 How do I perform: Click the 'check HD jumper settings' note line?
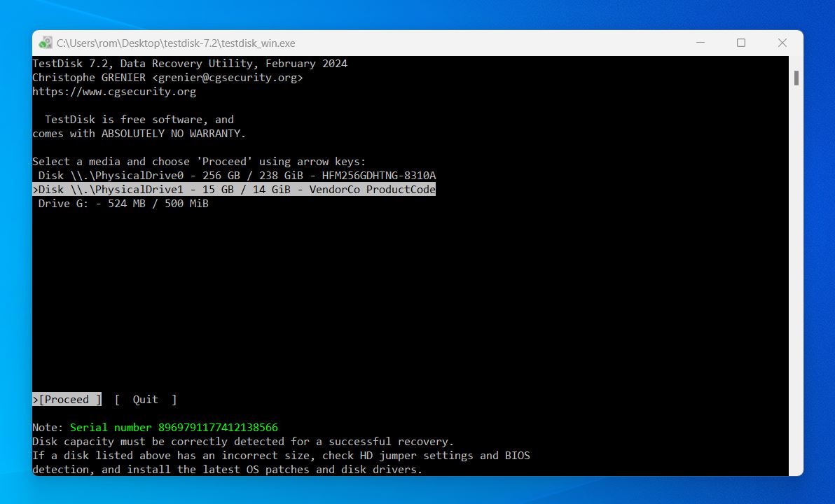coord(281,456)
